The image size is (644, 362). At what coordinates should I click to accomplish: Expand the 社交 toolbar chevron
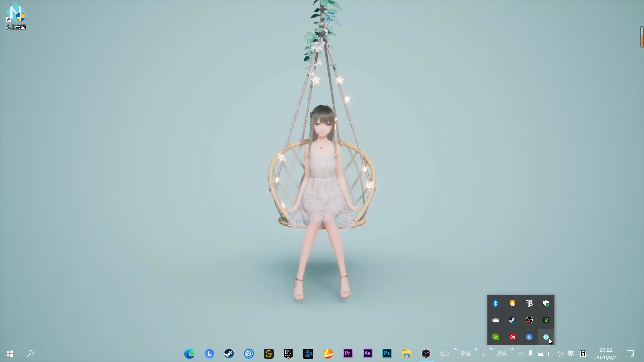pyautogui.click(x=455, y=349)
